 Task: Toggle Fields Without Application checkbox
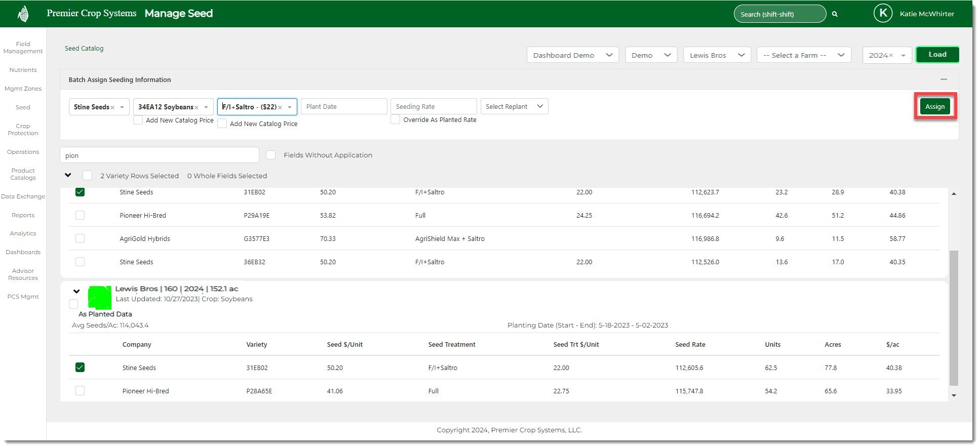pos(271,155)
